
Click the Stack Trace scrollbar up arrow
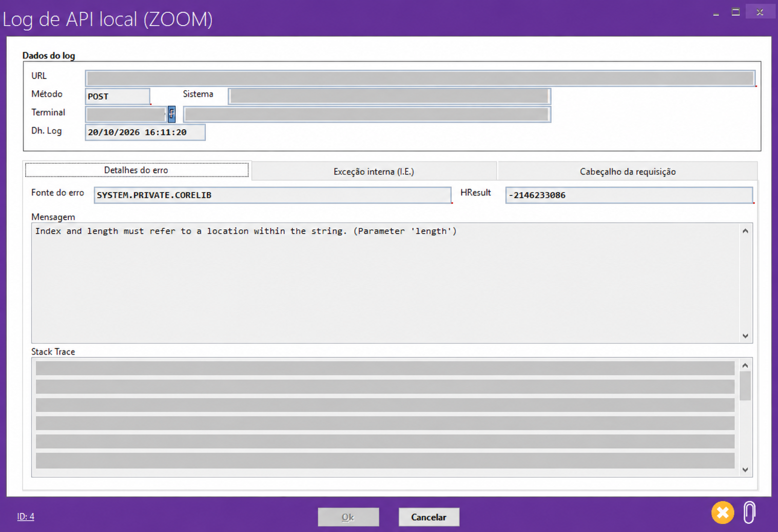pos(746,365)
